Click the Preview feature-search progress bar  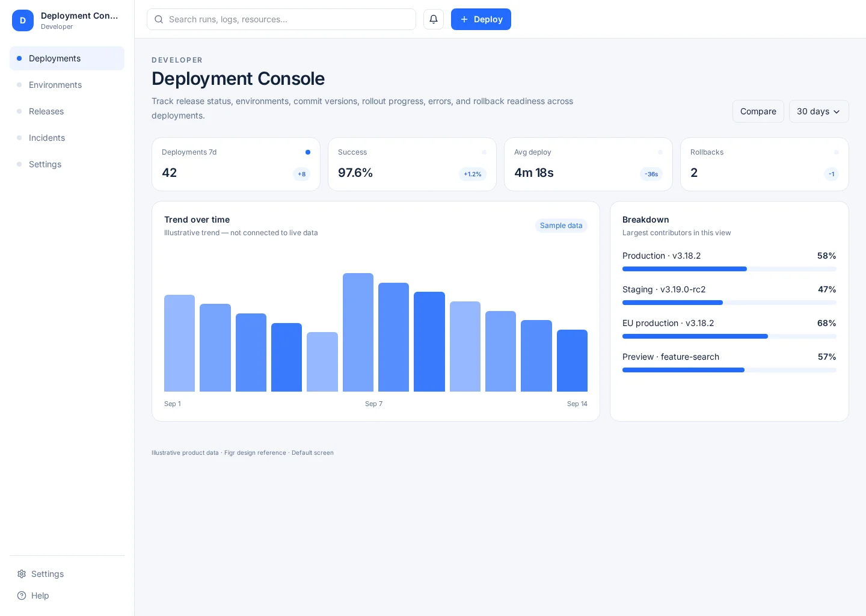pyautogui.click(x=729, y=370)
